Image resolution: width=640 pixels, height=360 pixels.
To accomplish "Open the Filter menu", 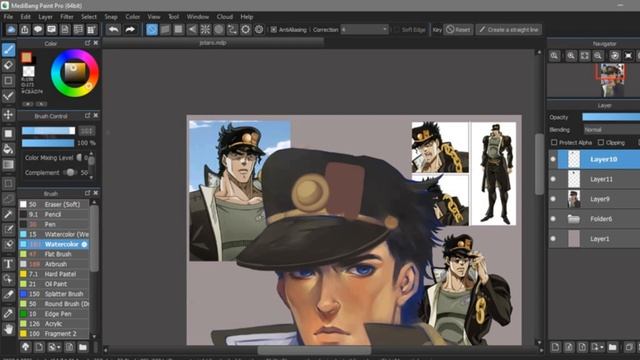I will 67,17.
